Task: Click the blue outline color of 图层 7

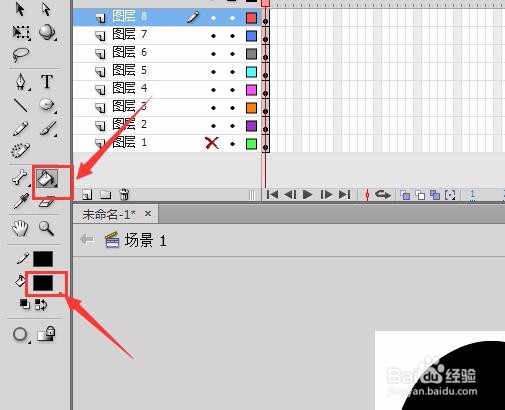Action: (x=251, y=36)
